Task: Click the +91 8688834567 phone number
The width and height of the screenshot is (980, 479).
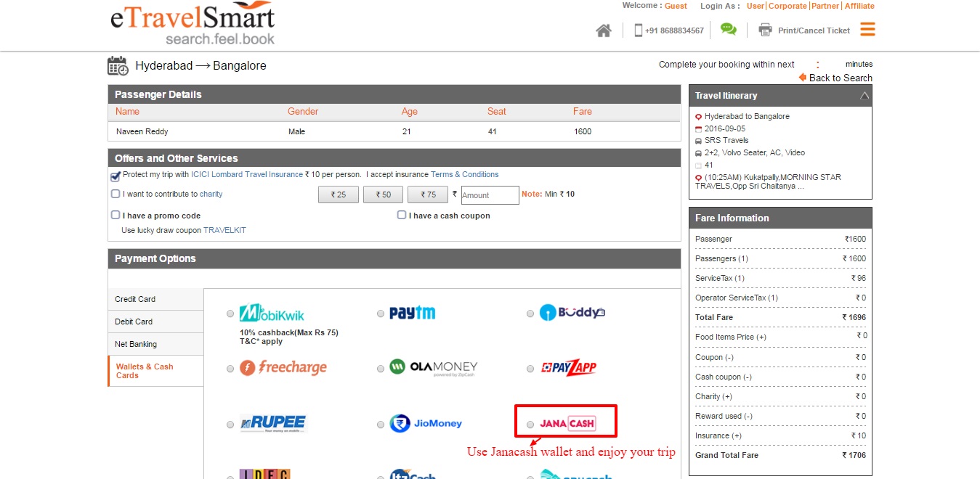Action: coord(675,30)
